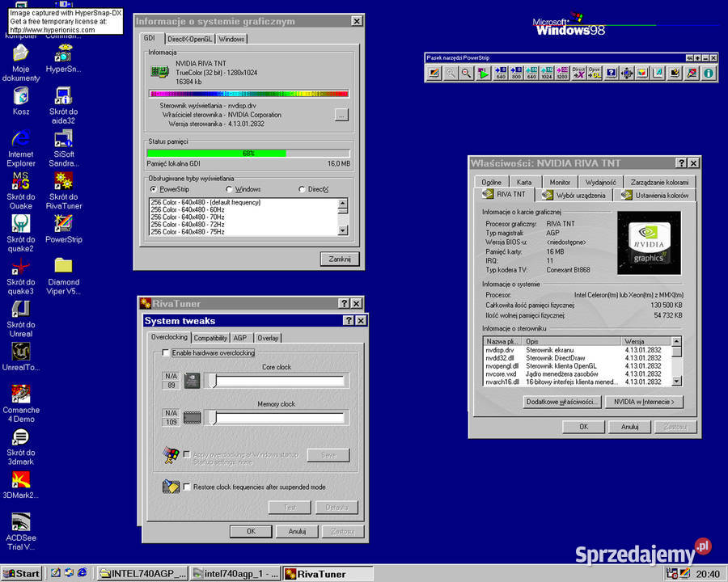Select the Skrót do 3dmark desktop icon
This screenshot has height=582, width=728.
(x=21, y=447)
